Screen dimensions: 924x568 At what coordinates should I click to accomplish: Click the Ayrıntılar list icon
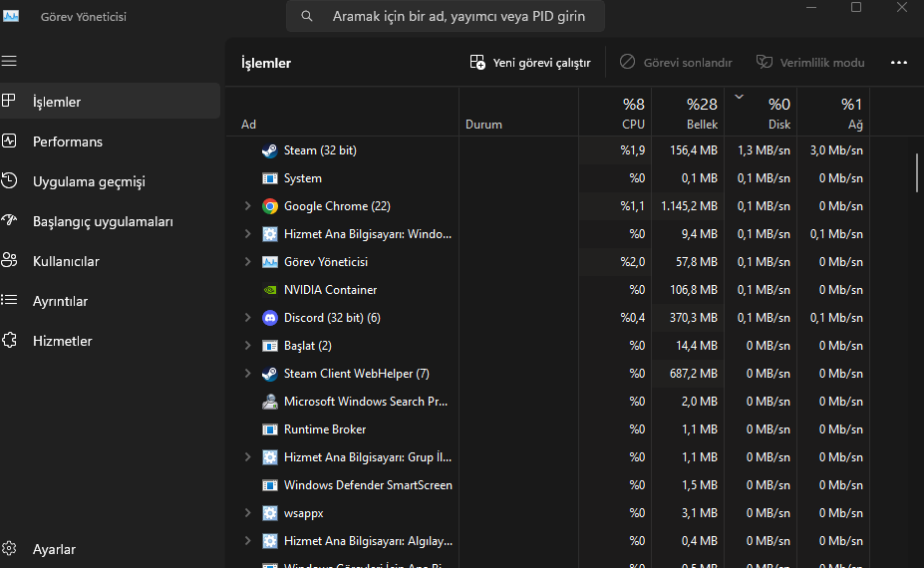click(9, 301)
